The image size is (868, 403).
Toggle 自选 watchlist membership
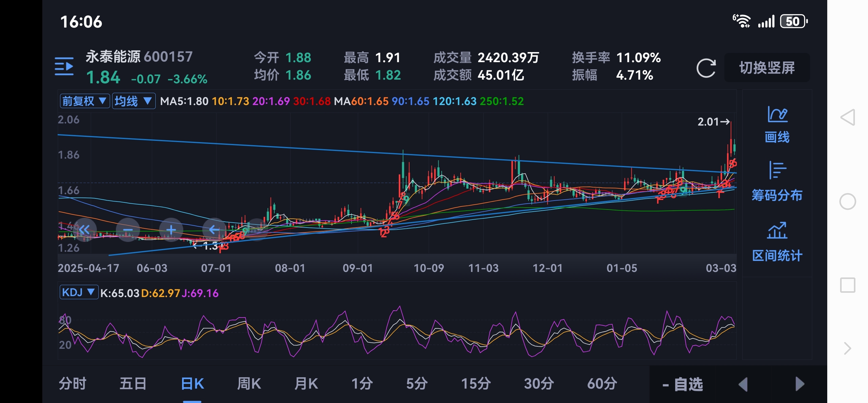[x=683, y=384]
